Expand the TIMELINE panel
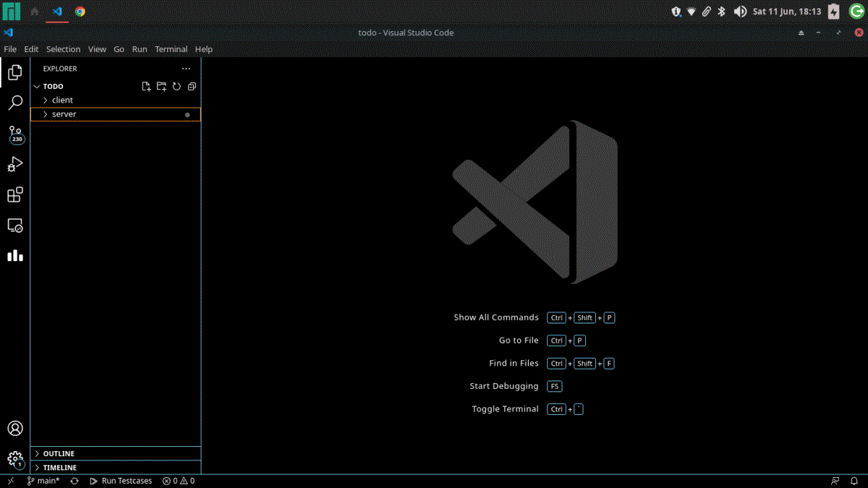The width and height of the screenshot is (868, 488). point(116,468)
